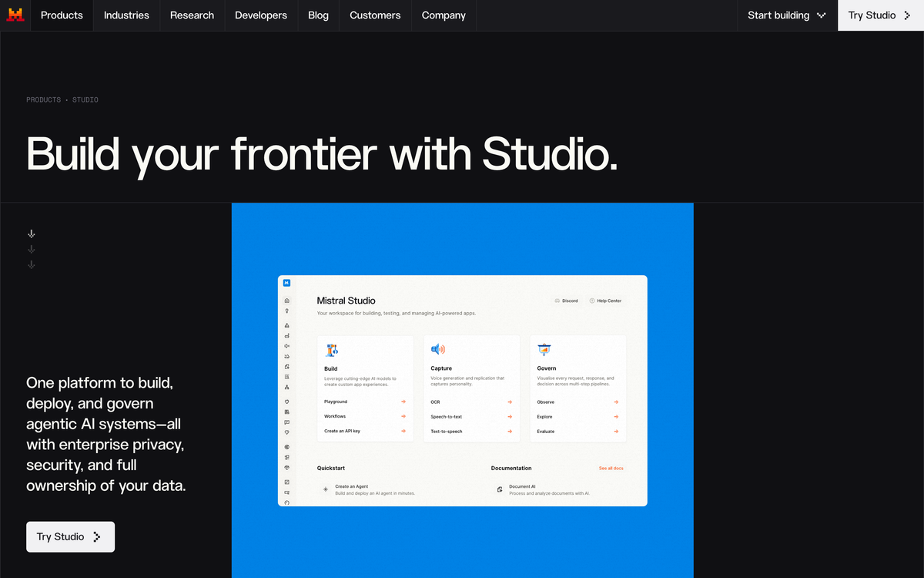
Task: Click the orange arrow next to Text-to-speech
Action: pyautogui.click(x=510, y=431)
